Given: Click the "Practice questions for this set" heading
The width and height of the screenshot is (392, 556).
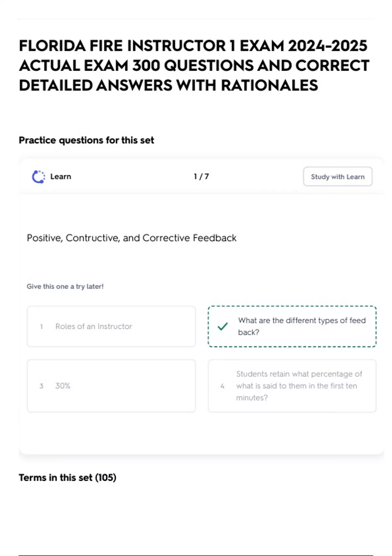Looking at the screenshot, I should click(86, 140).
